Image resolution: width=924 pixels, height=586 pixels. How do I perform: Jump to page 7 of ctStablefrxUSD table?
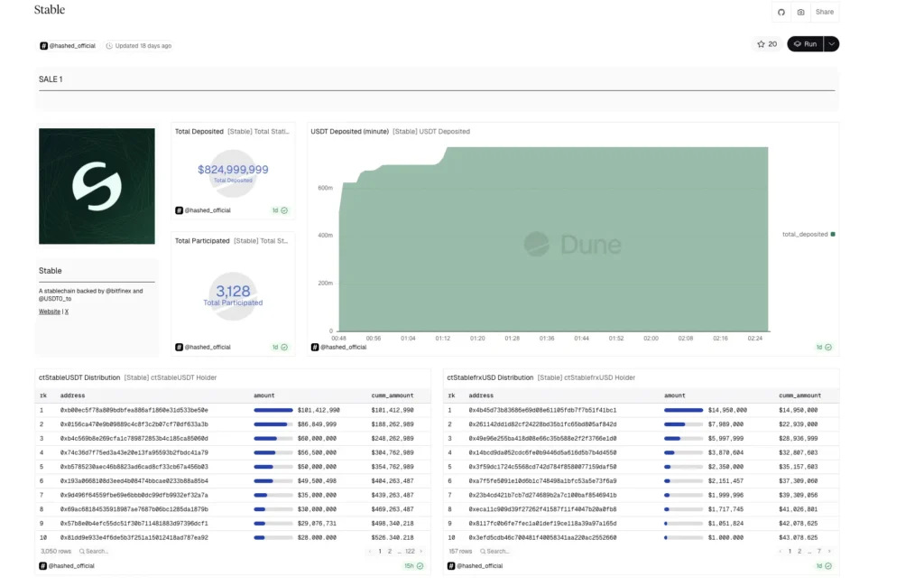(818, 551)
